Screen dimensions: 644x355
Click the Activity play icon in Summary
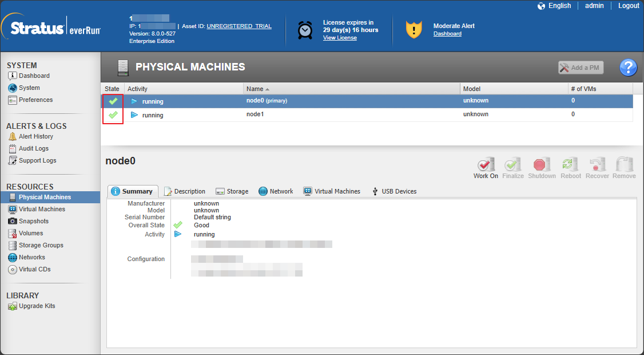[178, 234]
